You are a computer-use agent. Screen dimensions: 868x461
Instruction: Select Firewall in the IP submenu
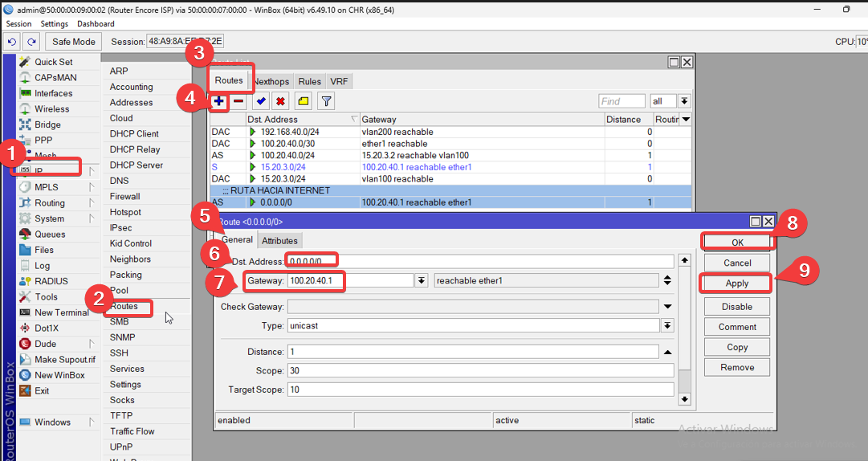coord(124,196)
